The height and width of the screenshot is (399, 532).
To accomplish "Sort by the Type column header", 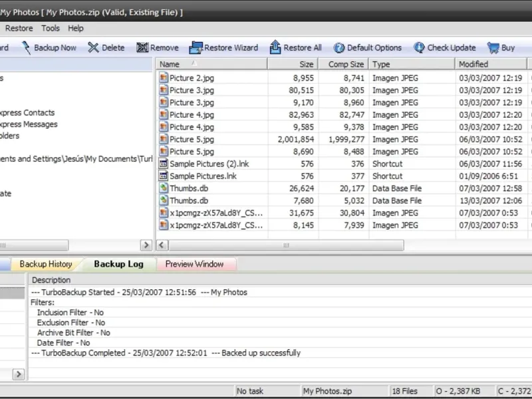I will coord(412,64).
